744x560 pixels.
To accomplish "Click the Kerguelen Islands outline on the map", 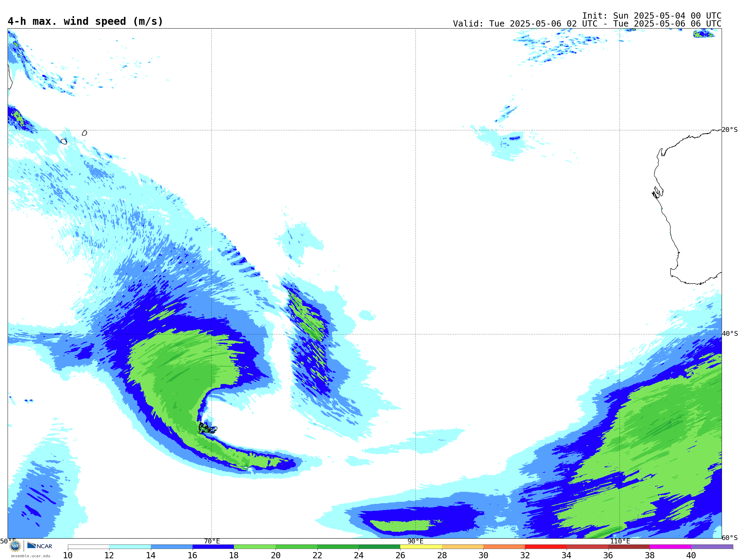I will pyautogui.click(x=207, y=428).
